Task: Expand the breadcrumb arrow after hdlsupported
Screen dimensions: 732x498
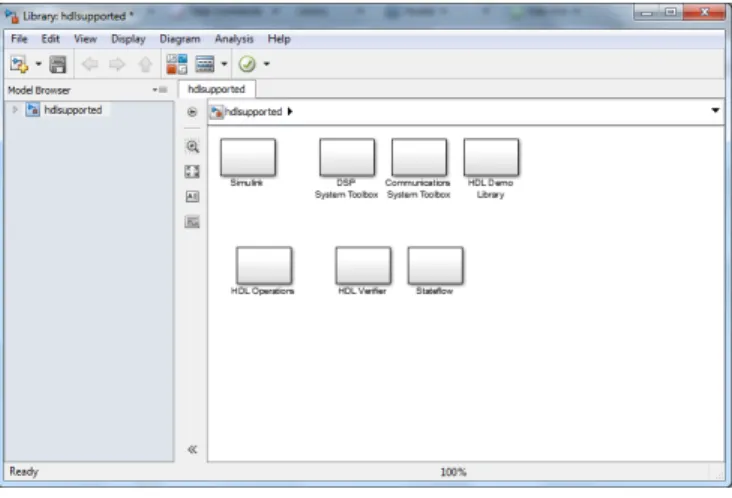Action: coord(290,112)
